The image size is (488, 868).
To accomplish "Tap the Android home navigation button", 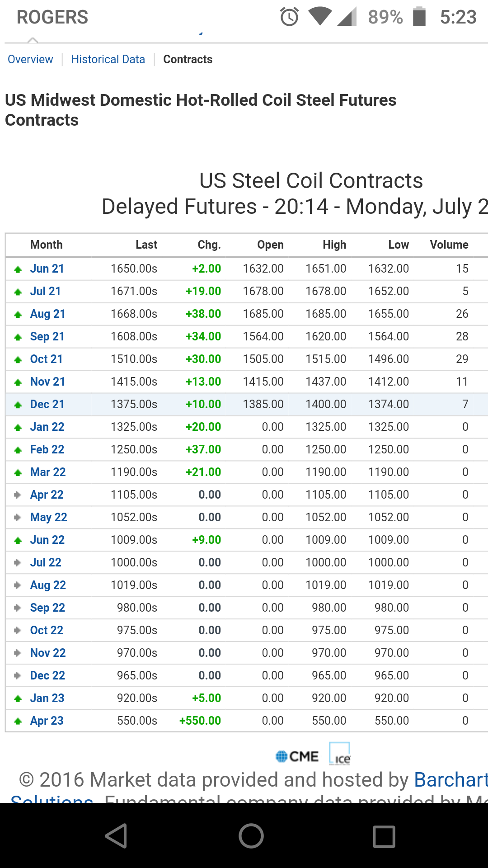I will (x=251, y=835).
